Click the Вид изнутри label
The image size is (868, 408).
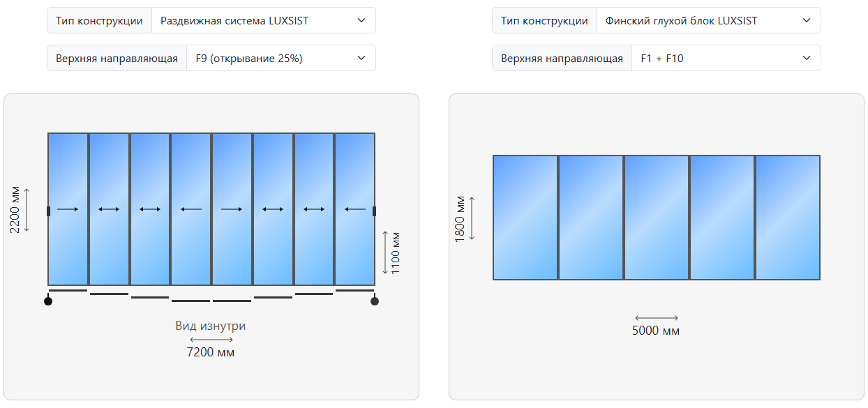(x=211, y=326)
